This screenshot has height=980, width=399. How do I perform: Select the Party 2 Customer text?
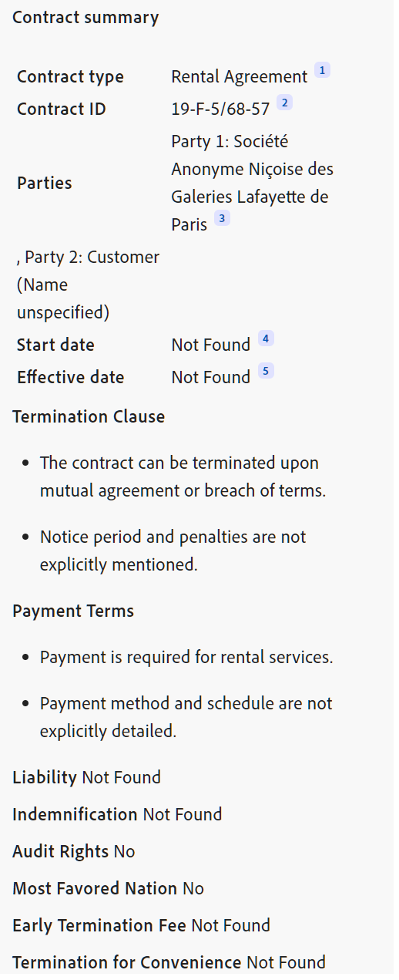[88, 285]
